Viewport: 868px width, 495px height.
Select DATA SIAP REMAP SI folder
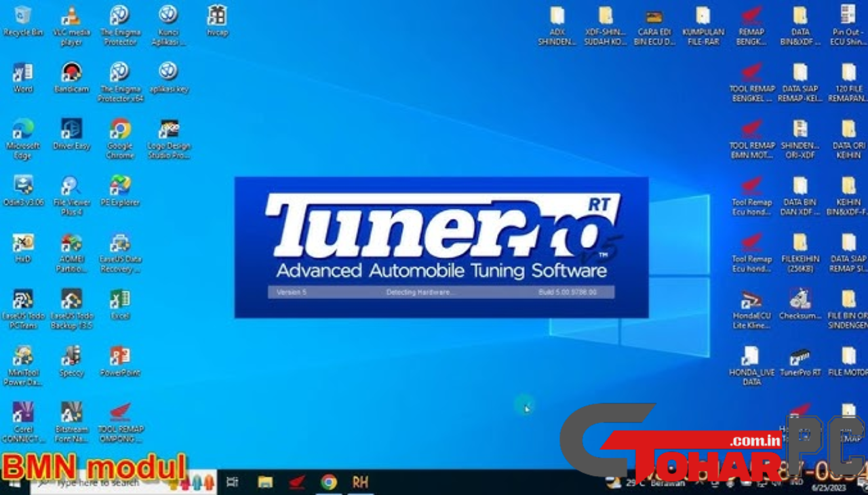[x=848, y=252]
